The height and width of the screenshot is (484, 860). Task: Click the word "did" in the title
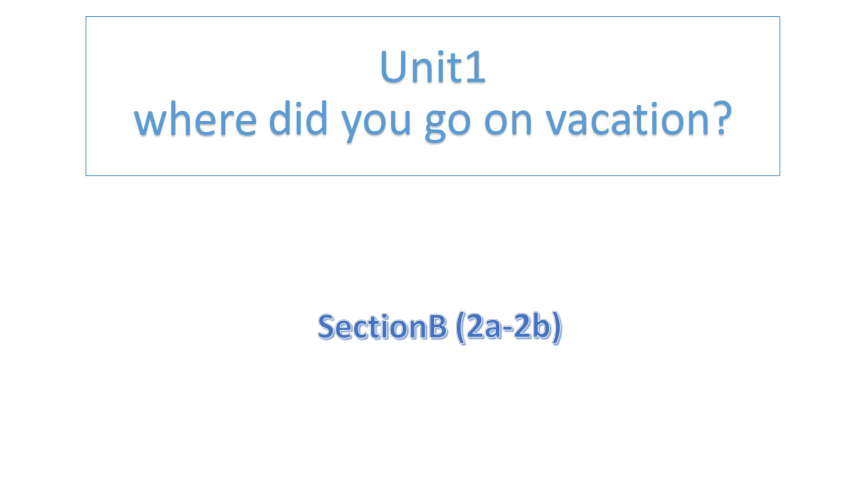coord(298,118)
